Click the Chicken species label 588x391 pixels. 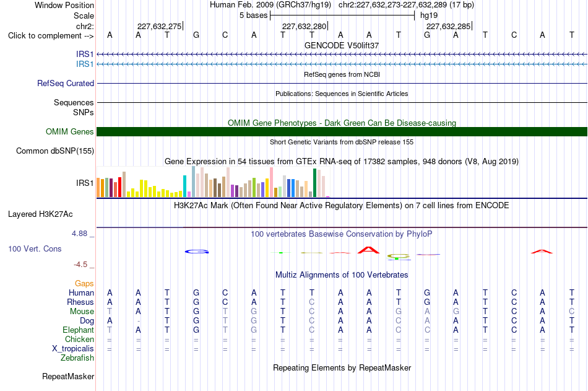[79, 339]
